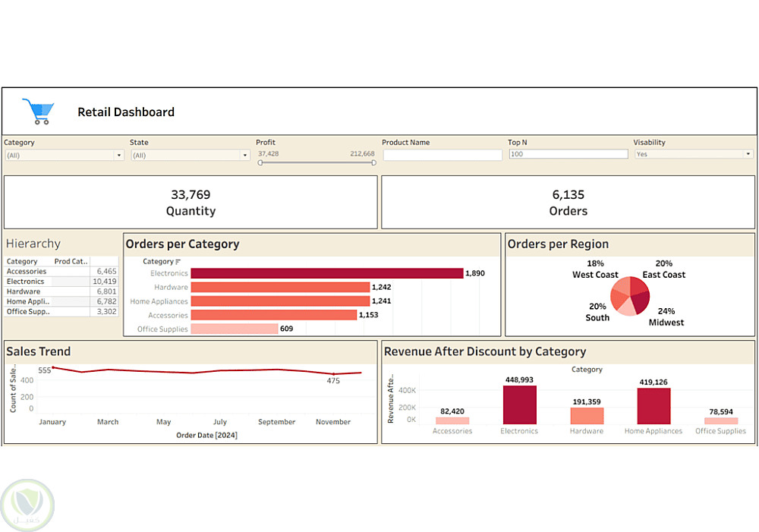Screen dimensions: 759x532
Task: Click the 6,135 Orders card
Action: point(568,203)
